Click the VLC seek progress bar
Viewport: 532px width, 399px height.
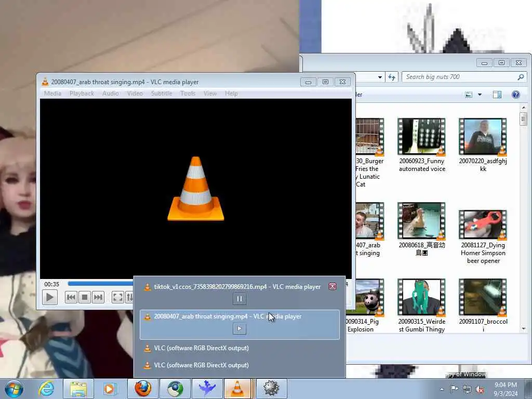(100, 284)
